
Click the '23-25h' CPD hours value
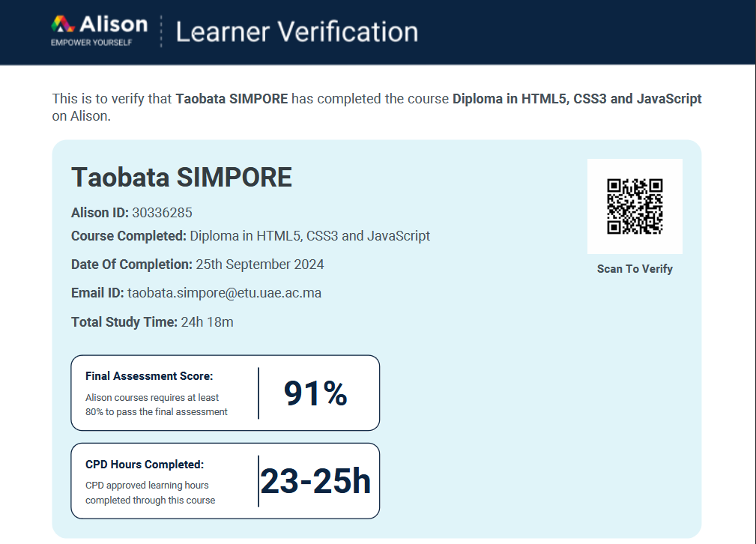(x=315, y=481)
